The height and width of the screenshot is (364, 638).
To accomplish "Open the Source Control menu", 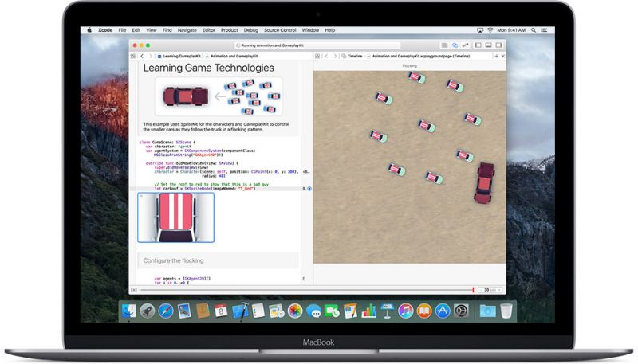I will click(x=280, y=30).
